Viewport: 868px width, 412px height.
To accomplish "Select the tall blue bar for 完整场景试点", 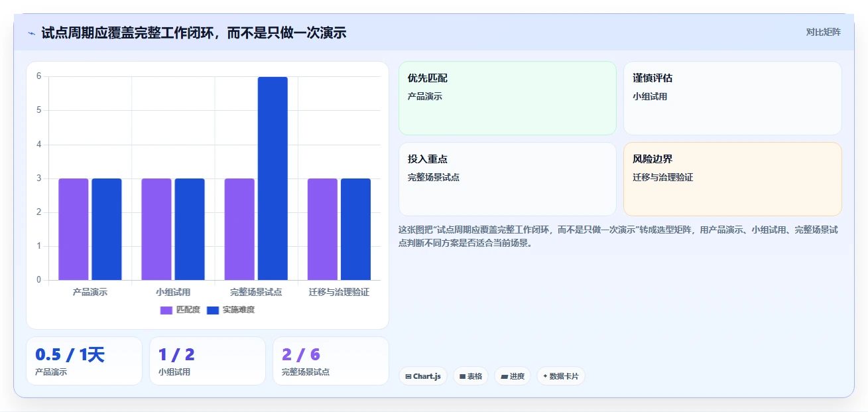I will 273,178.
